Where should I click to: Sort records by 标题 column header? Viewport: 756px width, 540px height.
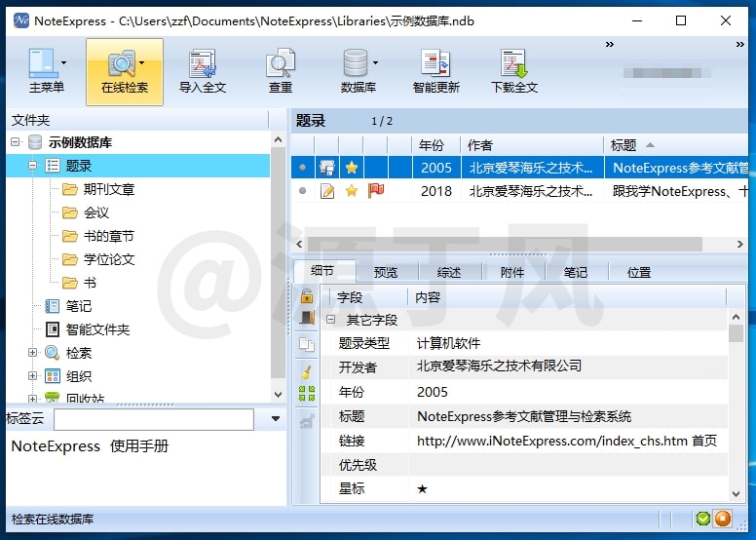[x=676, y=145]
